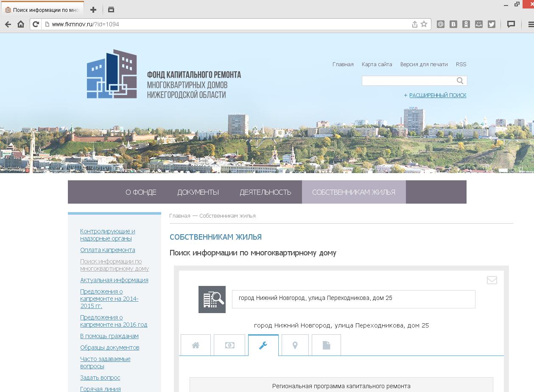Go to the ДЕЯТЕЛЬНОСТЬ section
The width and height of the screenshot is (534, 392).
(x=265, y=192)
